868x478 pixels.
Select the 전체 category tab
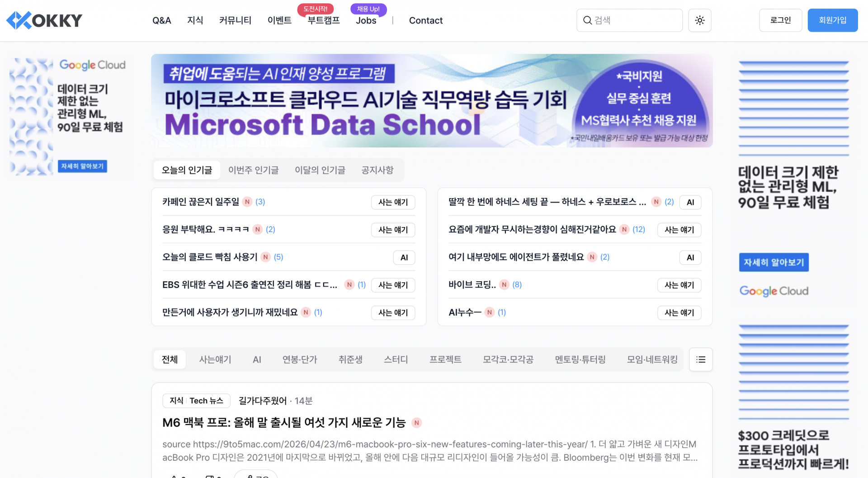coord(170,360)
